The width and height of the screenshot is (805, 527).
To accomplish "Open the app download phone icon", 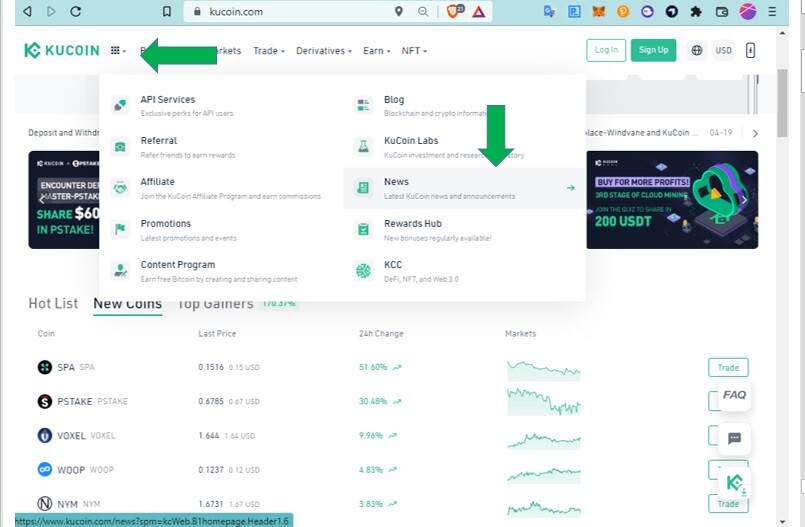I will [x=750, y=50].
